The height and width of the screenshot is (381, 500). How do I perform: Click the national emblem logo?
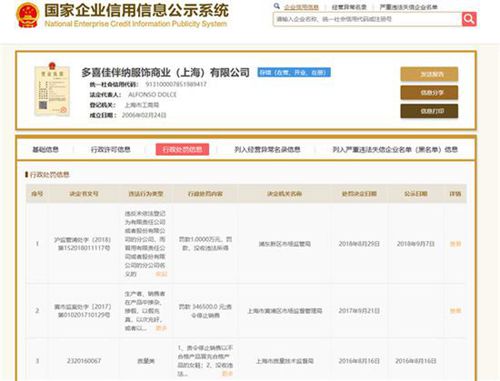[27, 15]
